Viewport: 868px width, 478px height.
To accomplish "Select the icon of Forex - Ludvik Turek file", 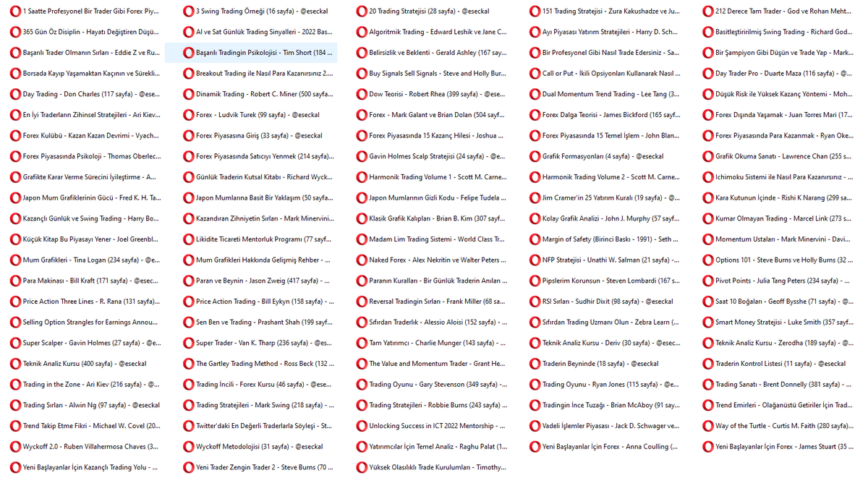I will pyautogui.click(x=189, y=115).
